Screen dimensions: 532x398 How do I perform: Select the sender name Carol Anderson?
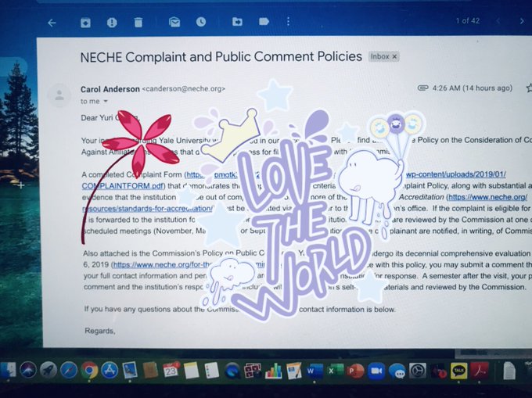[110, 89]
